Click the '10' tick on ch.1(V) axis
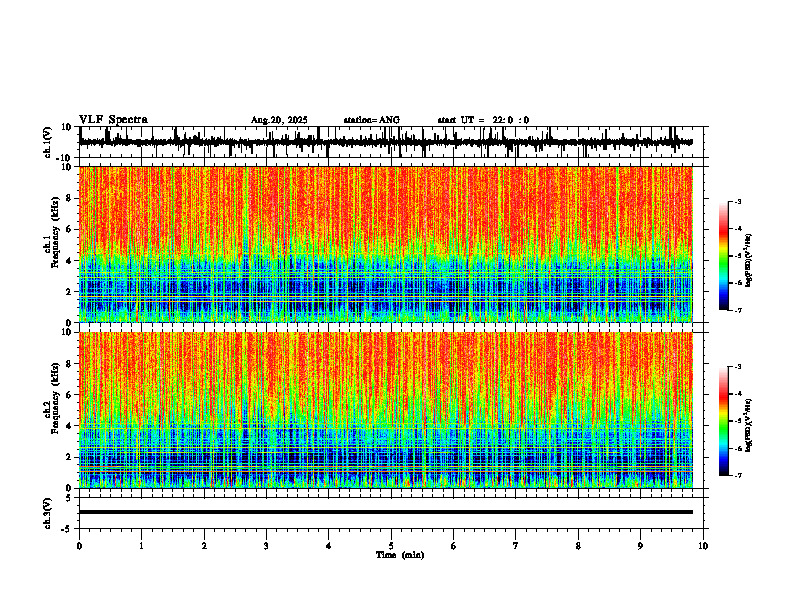792x612 pixels. click(66, 127)
